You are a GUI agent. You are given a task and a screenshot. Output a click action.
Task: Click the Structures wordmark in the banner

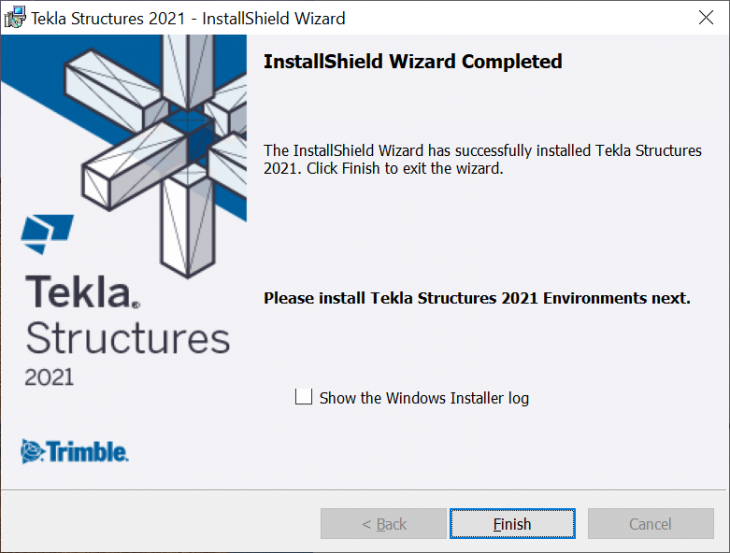(128, 338)
